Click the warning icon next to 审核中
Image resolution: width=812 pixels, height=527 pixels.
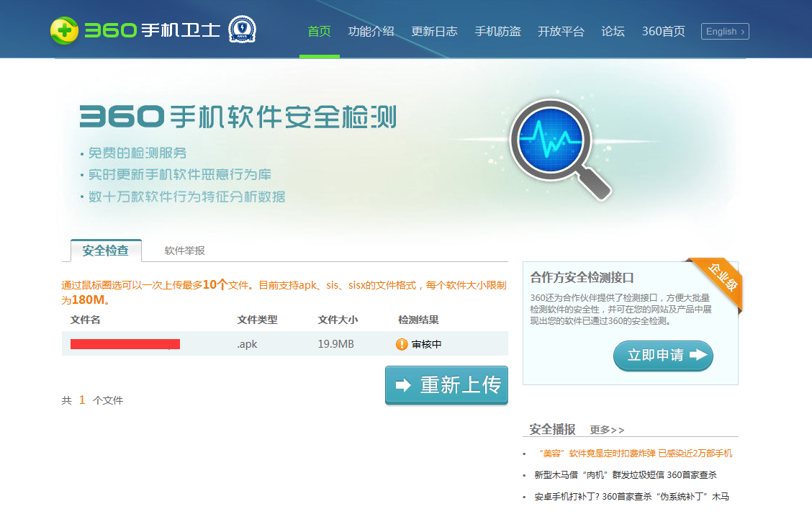pyautogui.click(x=400, y=343)
